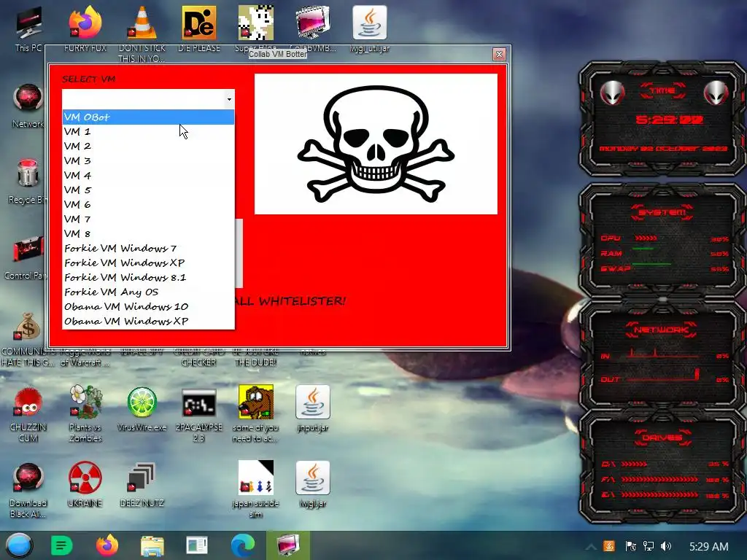The height and width of the screenshot is (560, 747).
Task: Select VM 3 entry
Action: (148, 161)
